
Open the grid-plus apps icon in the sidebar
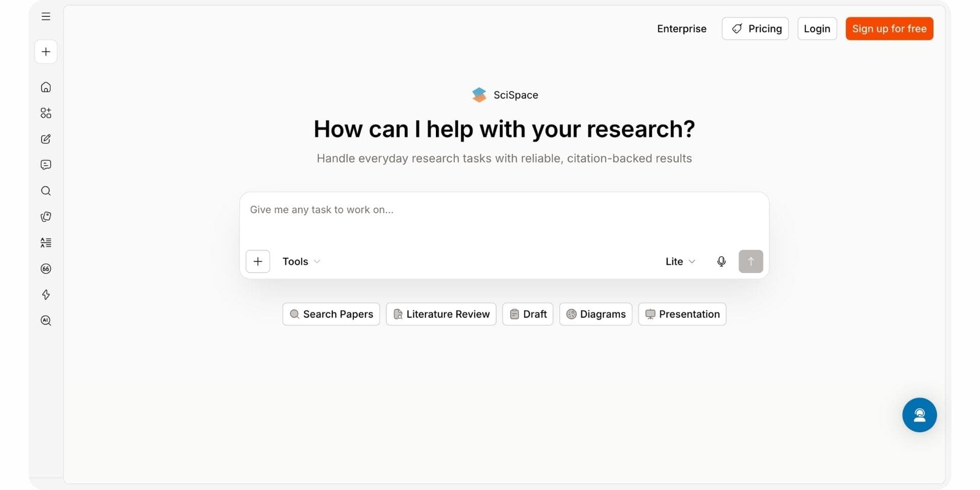coord(46,113)
